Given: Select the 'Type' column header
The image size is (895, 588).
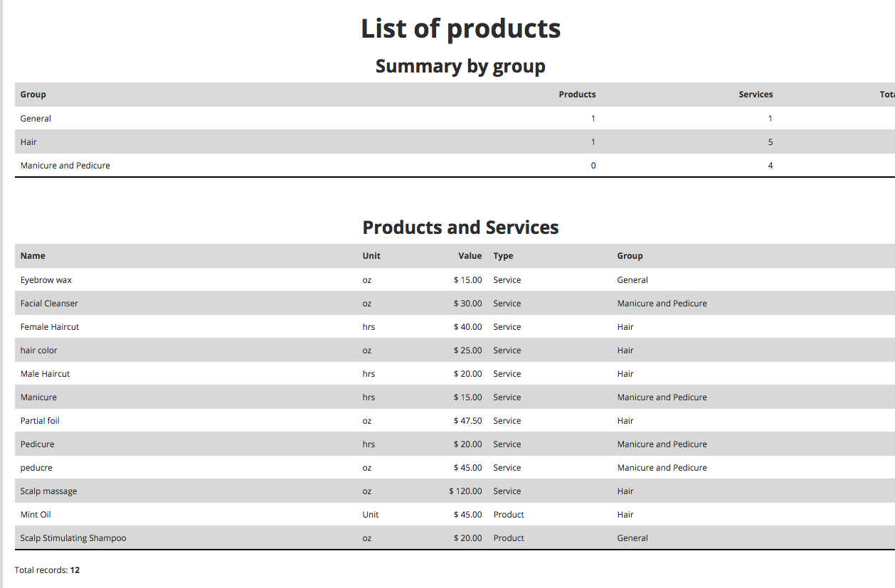Looking at the screenshot, I should point(503,256).
